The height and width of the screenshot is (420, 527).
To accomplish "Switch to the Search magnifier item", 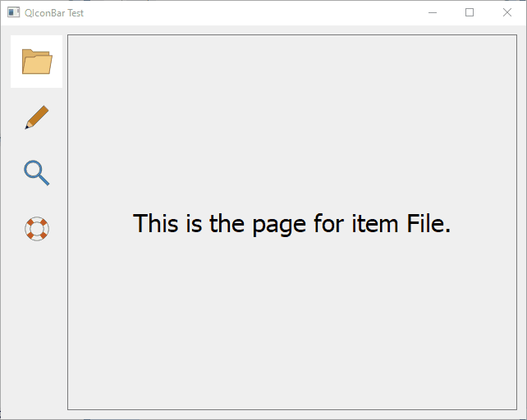I will (x=37, y=173).
